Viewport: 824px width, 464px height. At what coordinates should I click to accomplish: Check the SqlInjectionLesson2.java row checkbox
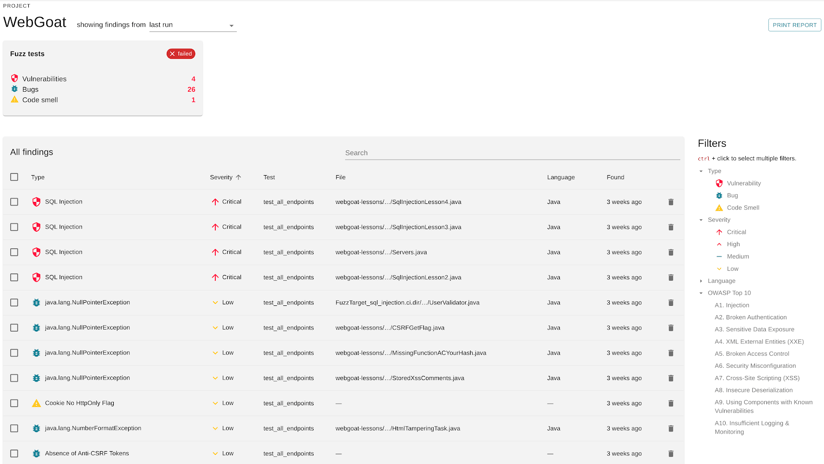tap(14, 277)
